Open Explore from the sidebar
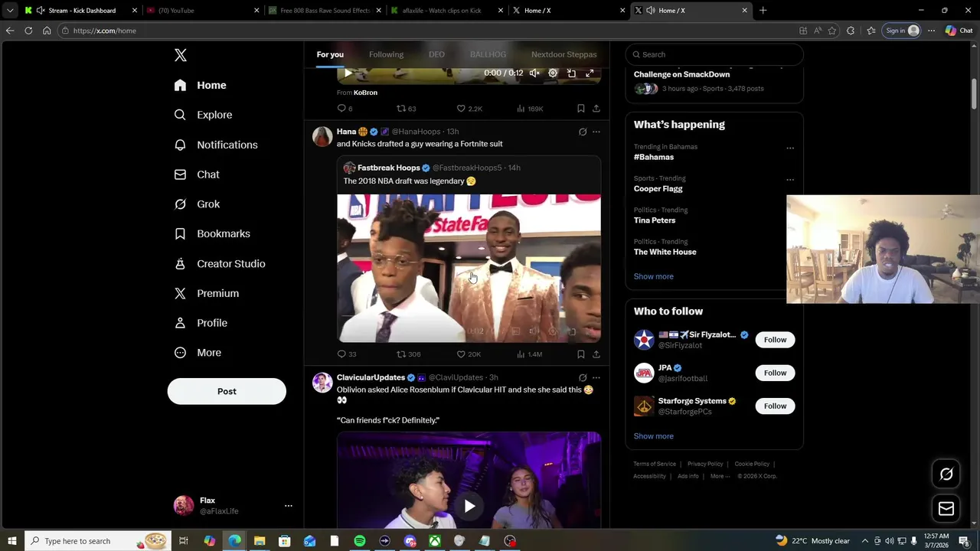980x551 pixels. point(203,115)
